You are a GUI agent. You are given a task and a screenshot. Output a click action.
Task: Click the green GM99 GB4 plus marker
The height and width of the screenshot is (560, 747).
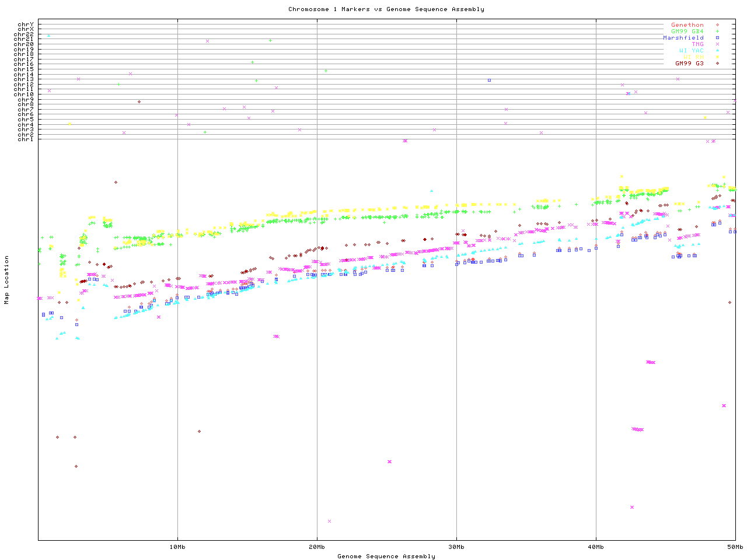point(717,32)
